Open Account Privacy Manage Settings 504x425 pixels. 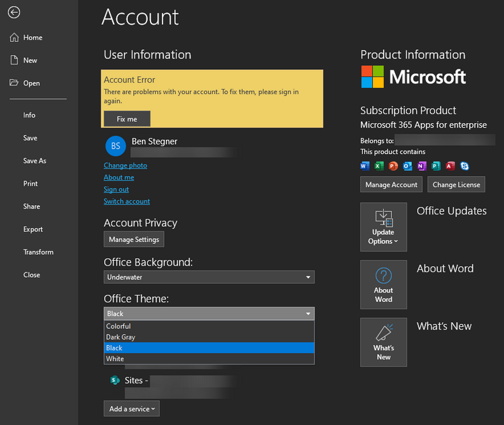(x=134, y=239)
